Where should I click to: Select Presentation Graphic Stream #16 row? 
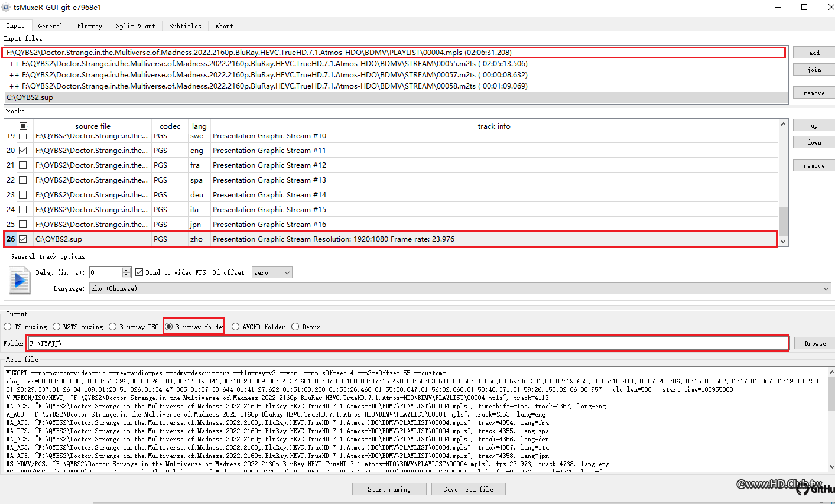391,225
